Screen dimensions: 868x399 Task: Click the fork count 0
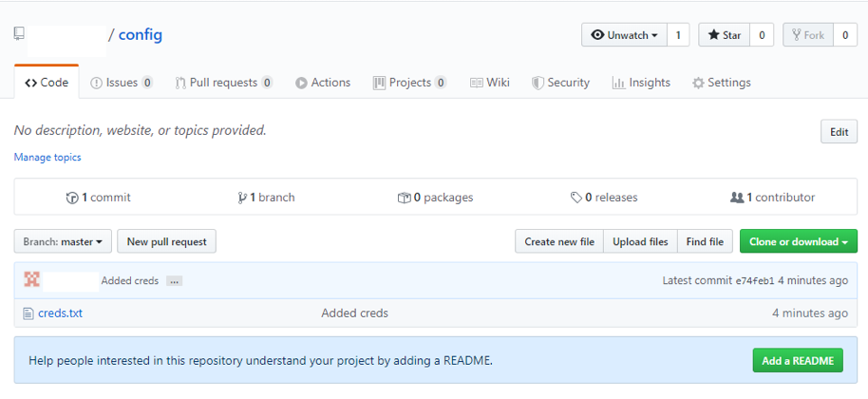(845, 35)
